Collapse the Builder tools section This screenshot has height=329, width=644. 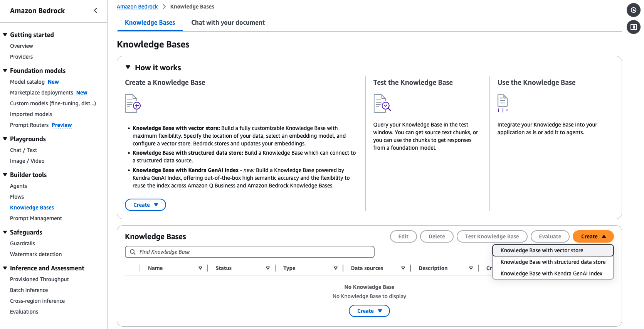(x=5, y=175)
